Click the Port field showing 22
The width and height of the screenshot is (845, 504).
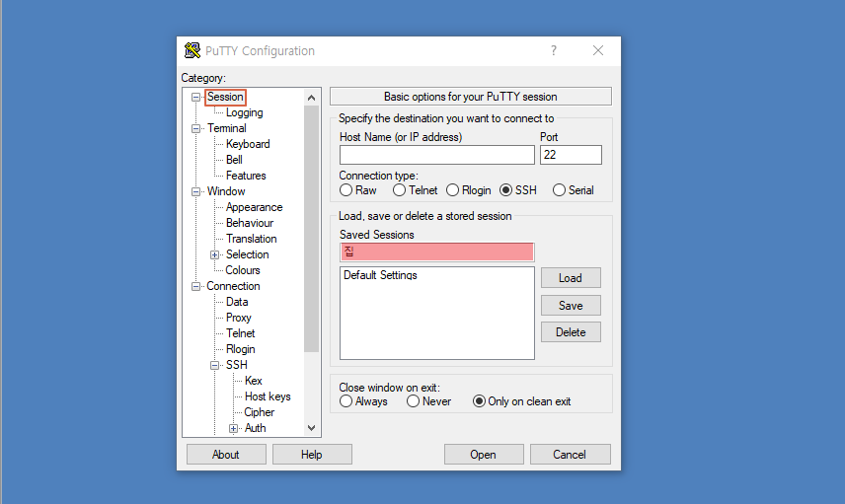[x=571, y=155]
